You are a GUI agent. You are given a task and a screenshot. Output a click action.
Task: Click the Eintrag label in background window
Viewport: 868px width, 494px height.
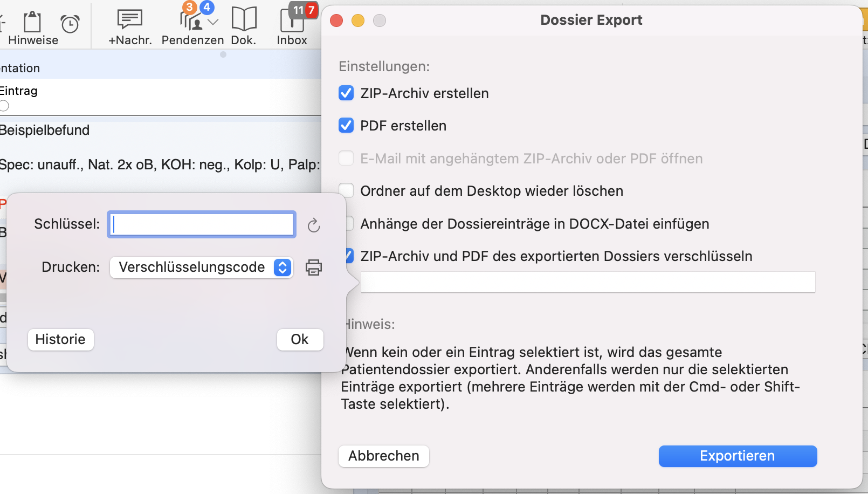[18, 91]
